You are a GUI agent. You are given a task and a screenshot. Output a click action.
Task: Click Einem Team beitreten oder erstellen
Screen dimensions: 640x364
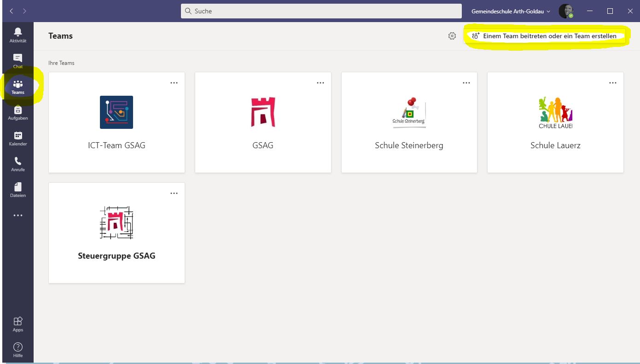[544, 36]
